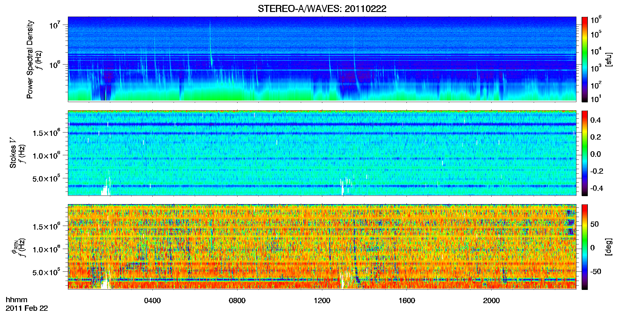Select the "Power Spectral Density" axis label
Viewport: 644px width, 332px height.
coord(30,59)
